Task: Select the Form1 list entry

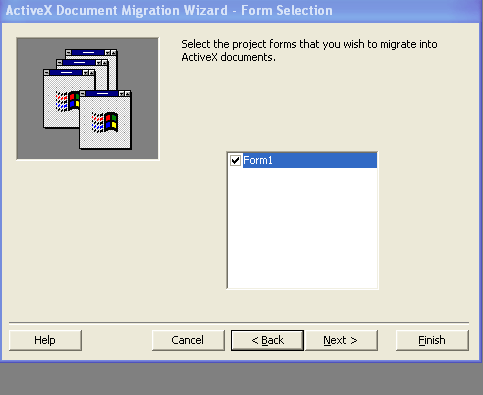Action: (310, 160)
